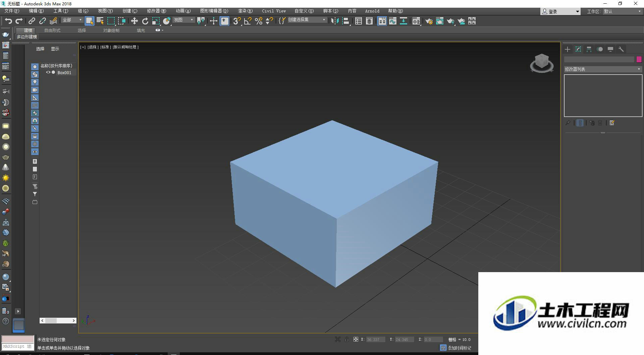The height and width of the screenshot is (355, 644).
Task: Open the Rendered Frame Window icon
Action: pos(440,21)
